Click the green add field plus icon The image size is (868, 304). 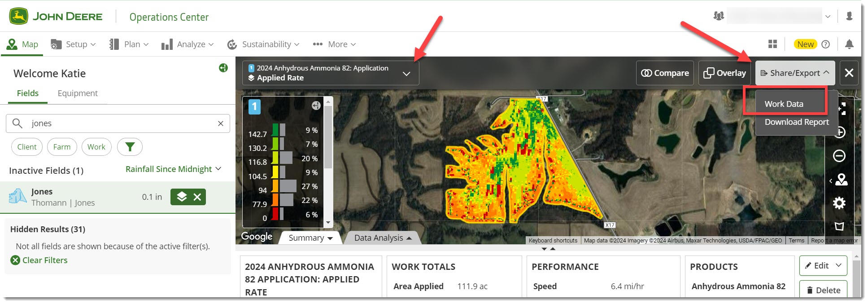[x=223, y=68]
